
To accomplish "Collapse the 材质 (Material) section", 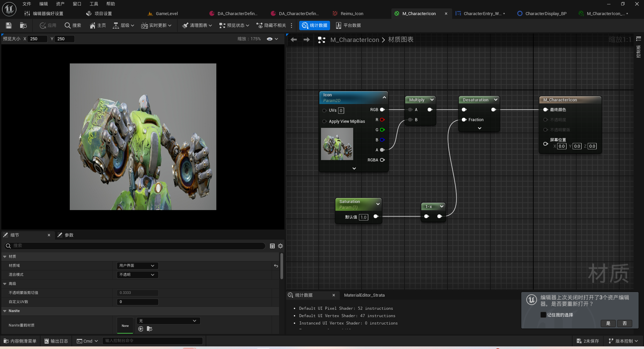I will (x=5, y=257).
